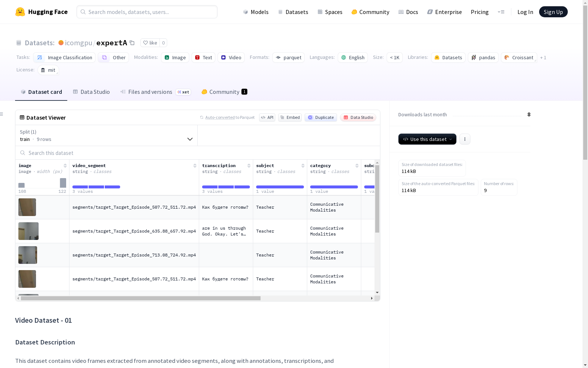Open the Community tab with 1 discussion

[224, 92]
